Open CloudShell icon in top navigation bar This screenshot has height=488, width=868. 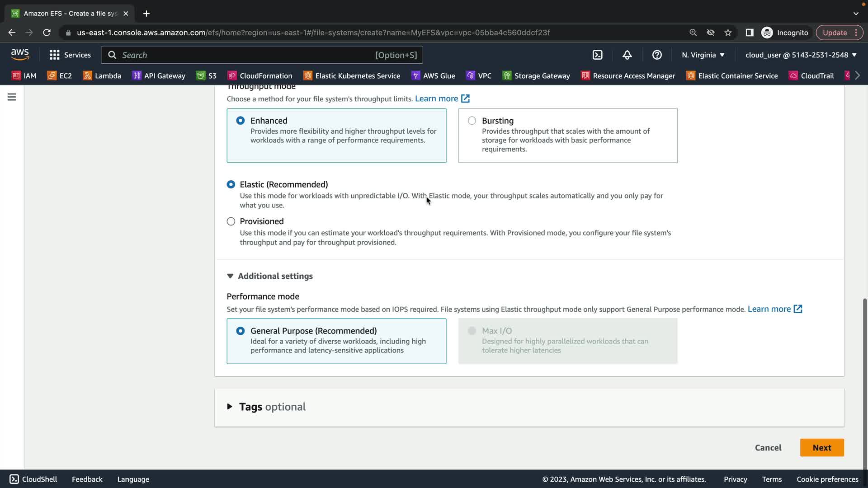point(597,55)
